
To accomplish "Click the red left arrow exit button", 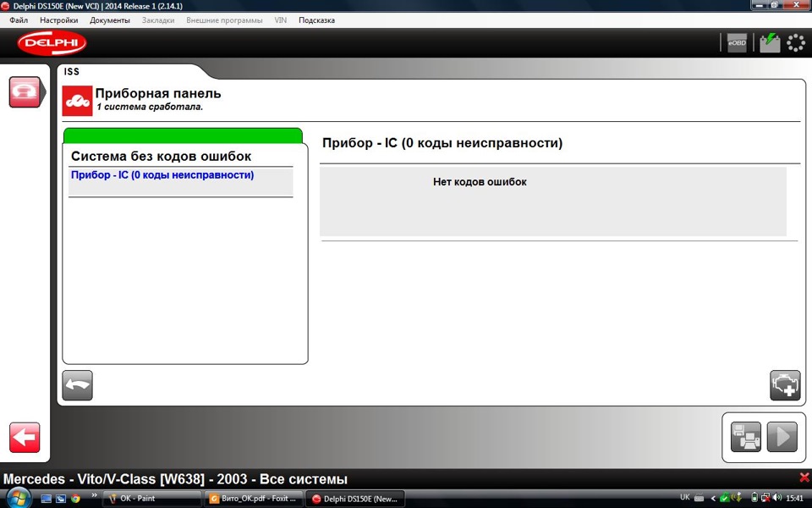I will (25, 438).
